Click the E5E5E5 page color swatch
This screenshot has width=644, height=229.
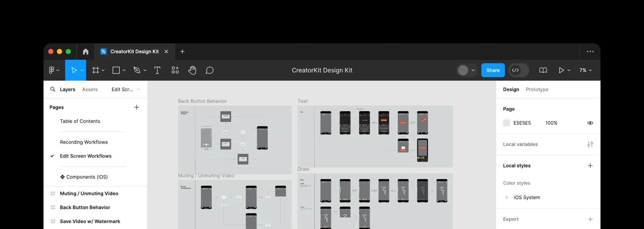[x=507, y=123]
